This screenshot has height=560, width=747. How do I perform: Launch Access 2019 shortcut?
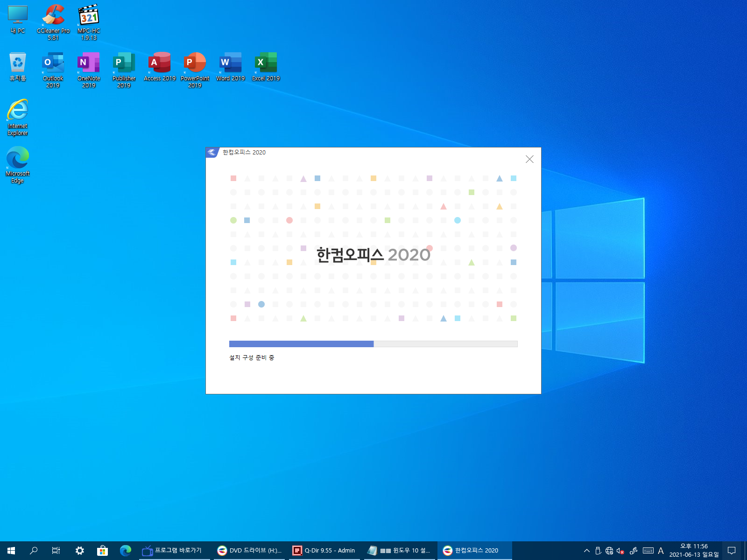160,67
